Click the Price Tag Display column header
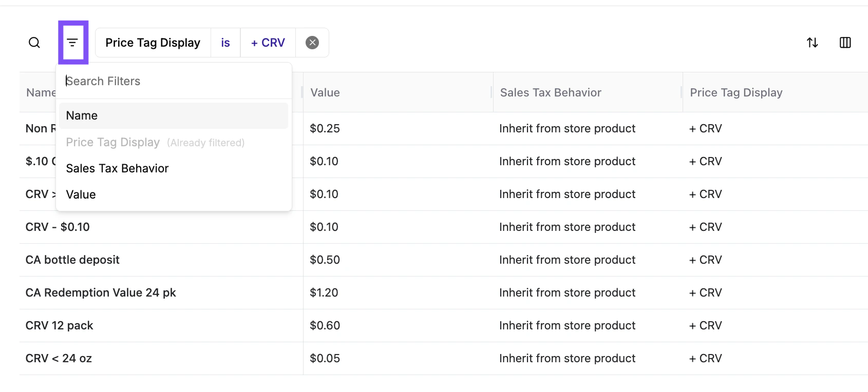868x392 pixels. [736, 93]
